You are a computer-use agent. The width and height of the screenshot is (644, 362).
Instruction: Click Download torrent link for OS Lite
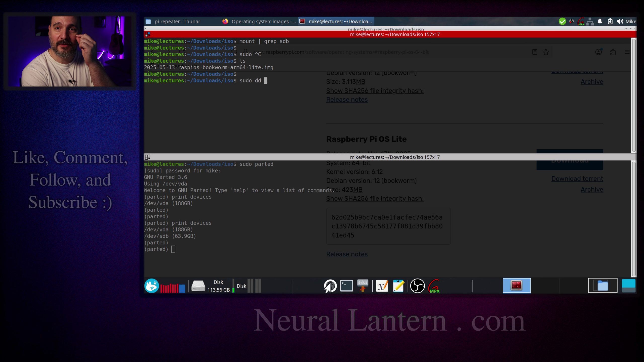tap(577, 179)
